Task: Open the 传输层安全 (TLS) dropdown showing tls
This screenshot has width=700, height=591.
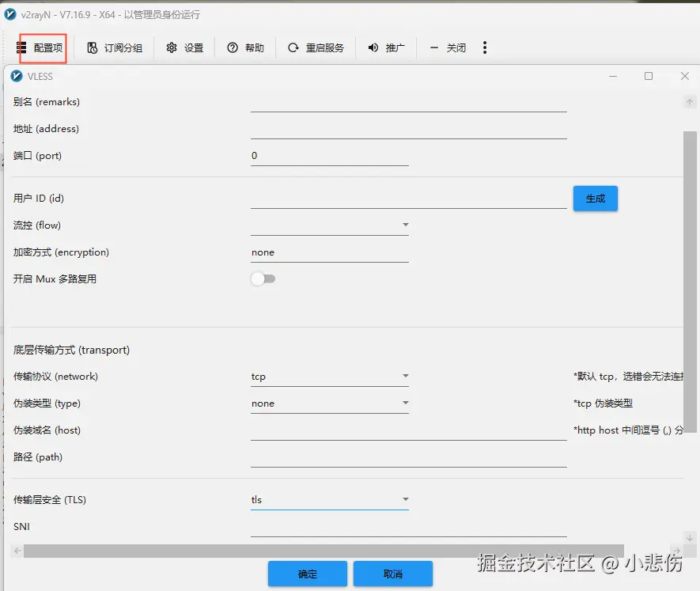Action: 330,500
